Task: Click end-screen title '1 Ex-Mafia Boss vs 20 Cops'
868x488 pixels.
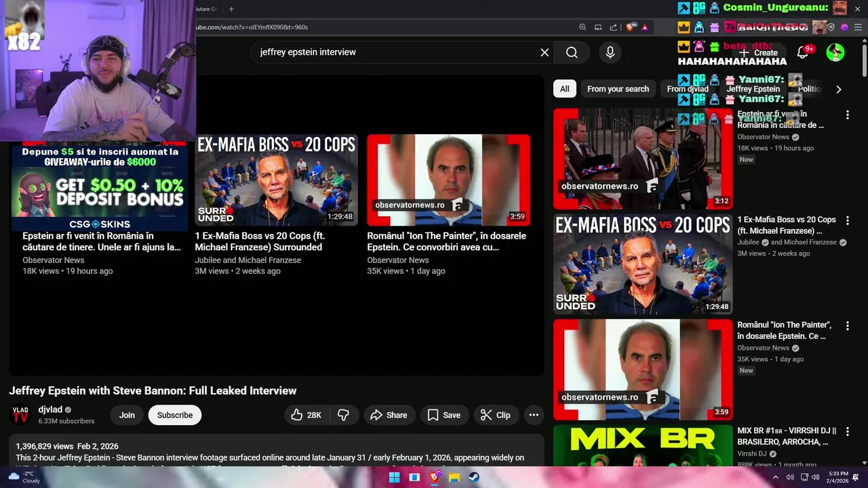Action: click(260, 241)
